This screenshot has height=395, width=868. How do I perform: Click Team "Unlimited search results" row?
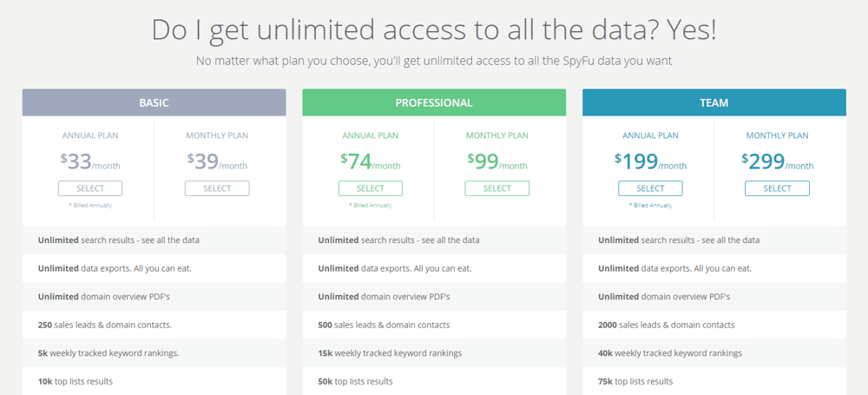(x=714, y=240)
